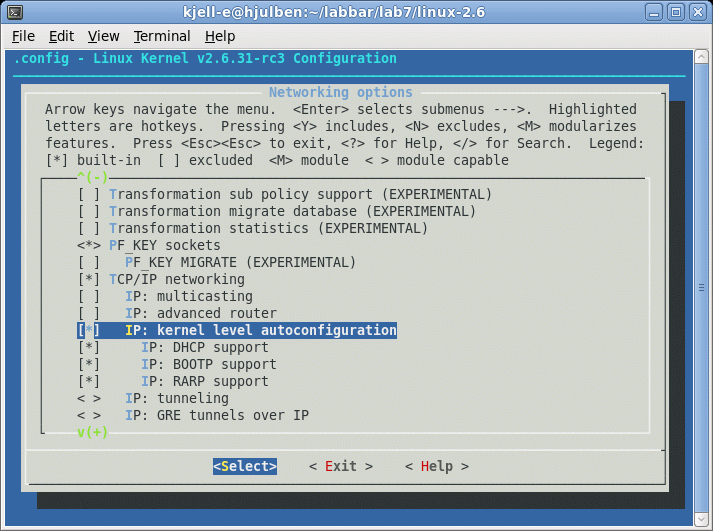Toggle IP: DHCP support checkbox

[89, 347]
